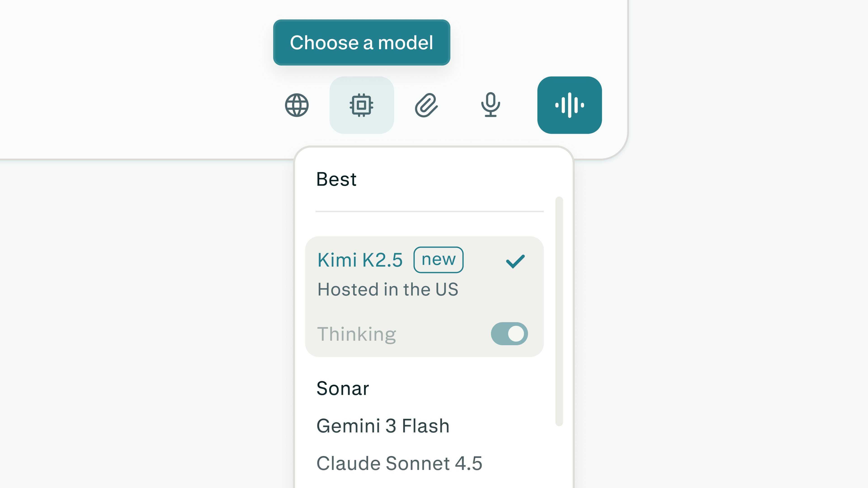Click the empty prompt input area

pos(135,67)
